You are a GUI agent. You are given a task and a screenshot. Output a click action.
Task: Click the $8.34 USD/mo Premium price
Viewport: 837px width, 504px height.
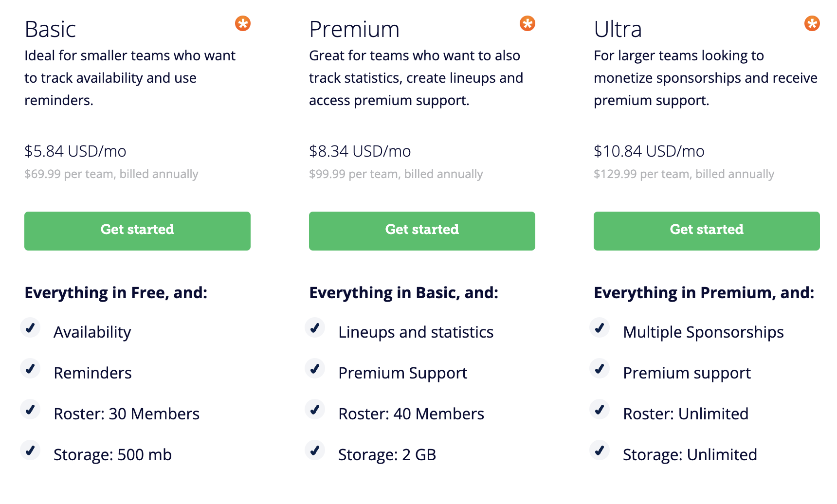[360, 151]
